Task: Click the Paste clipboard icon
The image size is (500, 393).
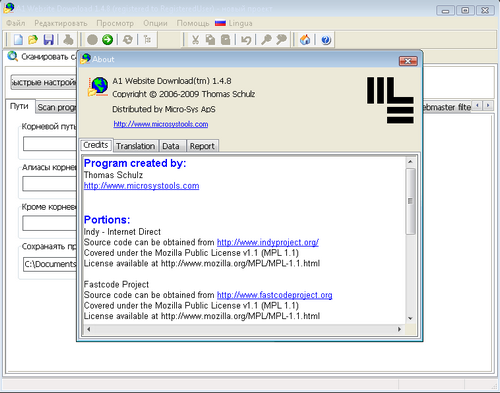Action: pos(226,40)
